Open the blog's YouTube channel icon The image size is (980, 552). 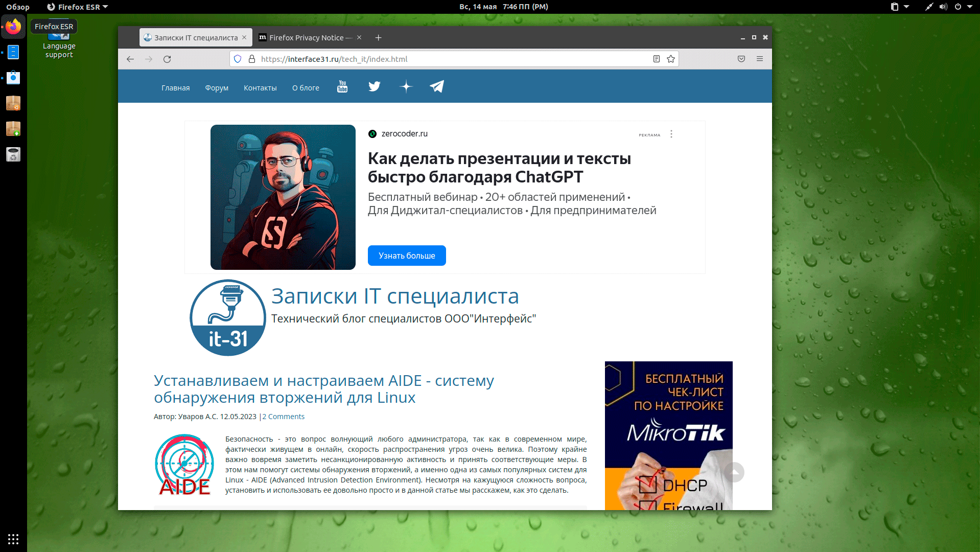tap(342, 86)
